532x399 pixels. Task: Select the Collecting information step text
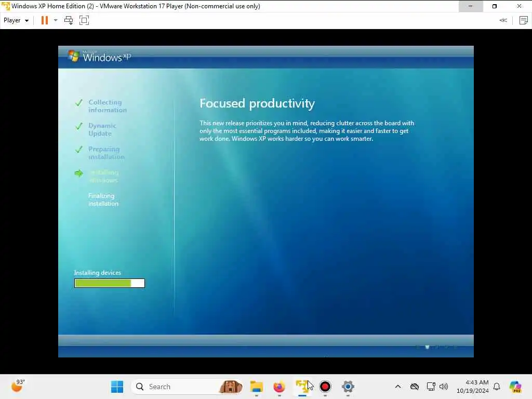pos(108,106)
